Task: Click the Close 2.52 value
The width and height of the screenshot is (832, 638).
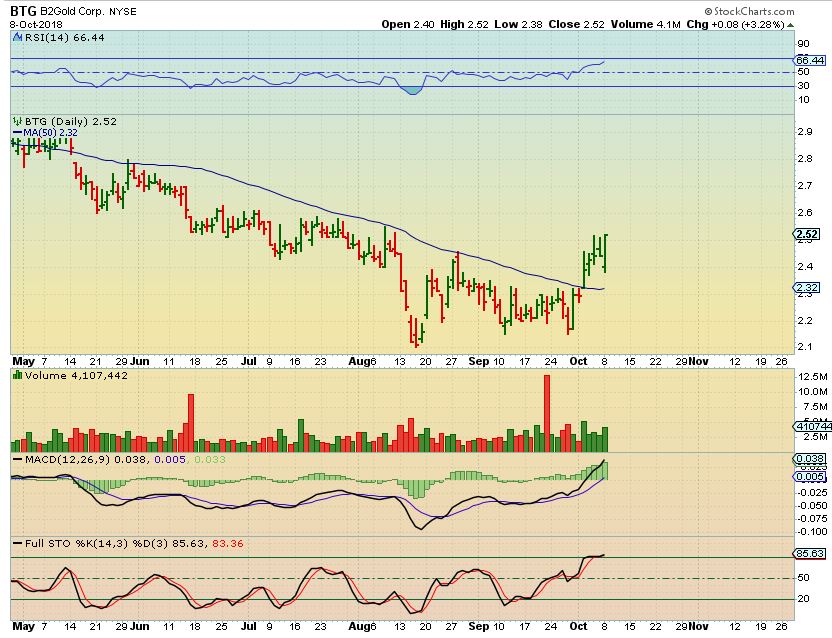Action: [576, 24]
